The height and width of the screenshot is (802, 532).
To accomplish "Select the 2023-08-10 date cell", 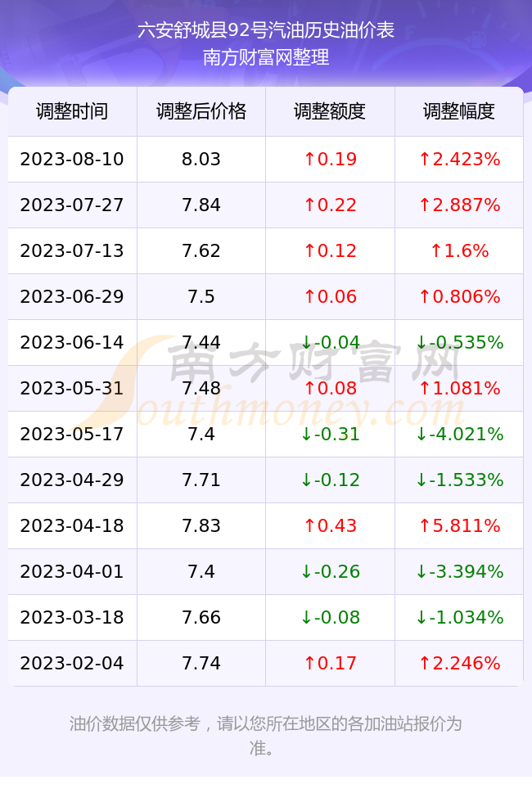I will click(72, 159).
